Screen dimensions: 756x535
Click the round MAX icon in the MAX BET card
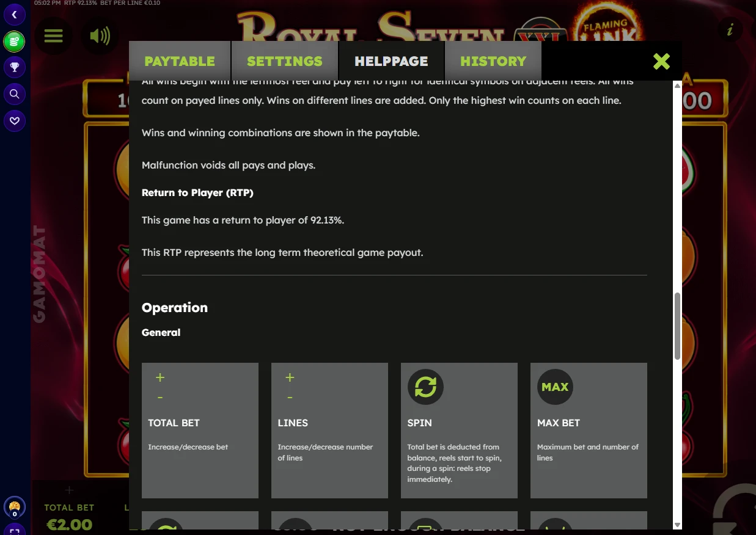pos(555,387)
